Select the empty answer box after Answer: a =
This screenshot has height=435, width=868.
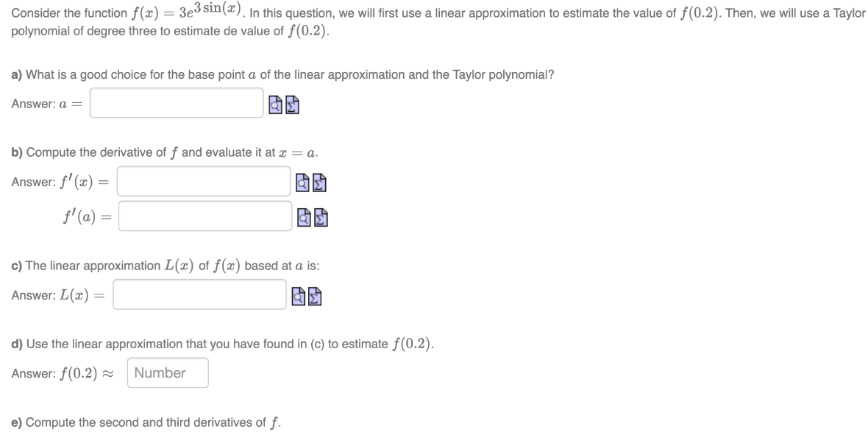[175, 102]
